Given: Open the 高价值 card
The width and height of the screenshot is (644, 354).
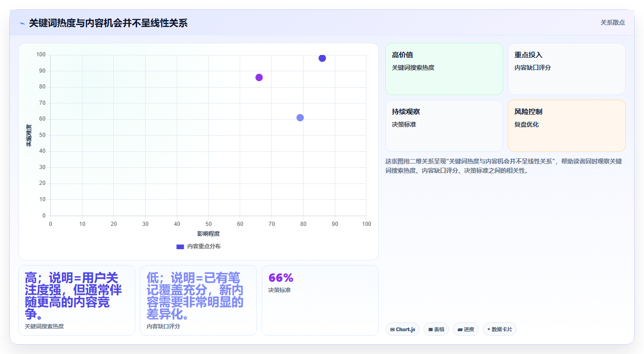Looking at the screenshot, I should point(444,69).
